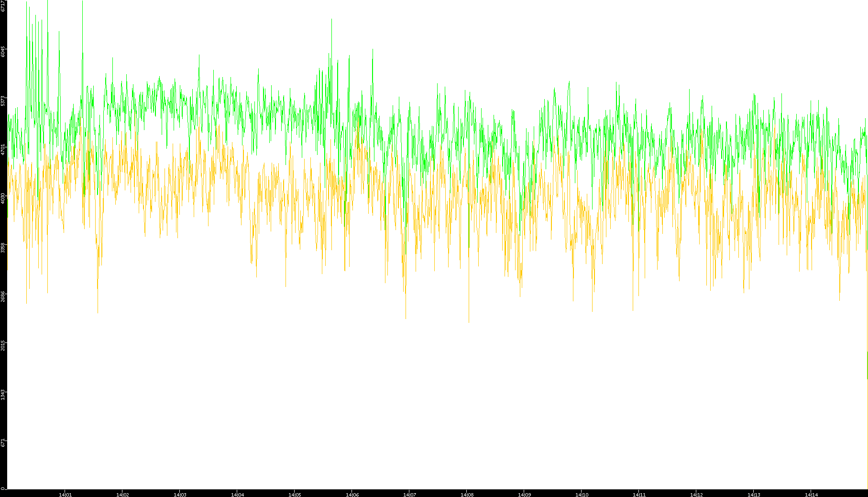868x497 pixels.
Task: Click the 14:01 time axis label
Action: pyautogui.click(x=65, y=495)
